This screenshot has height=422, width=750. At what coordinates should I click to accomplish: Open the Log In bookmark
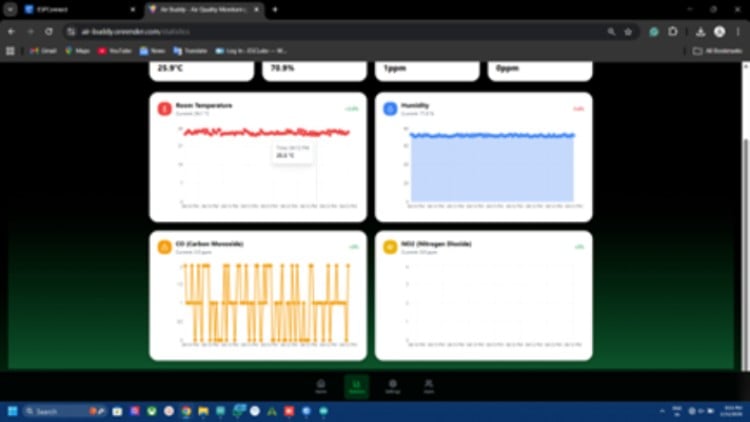pyautogui.click(x=251, y=51)
